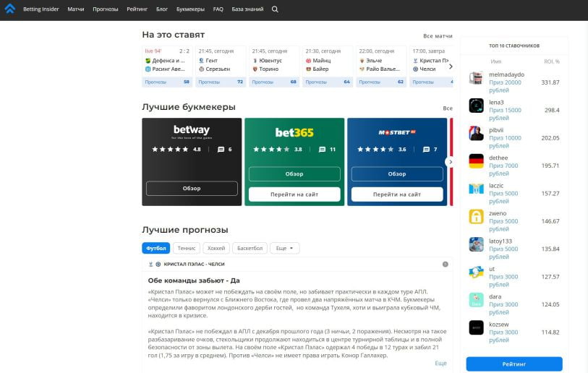Click the blue Рейтинг button
This screenshot has height=373, width=588.
tap(514, 364)
